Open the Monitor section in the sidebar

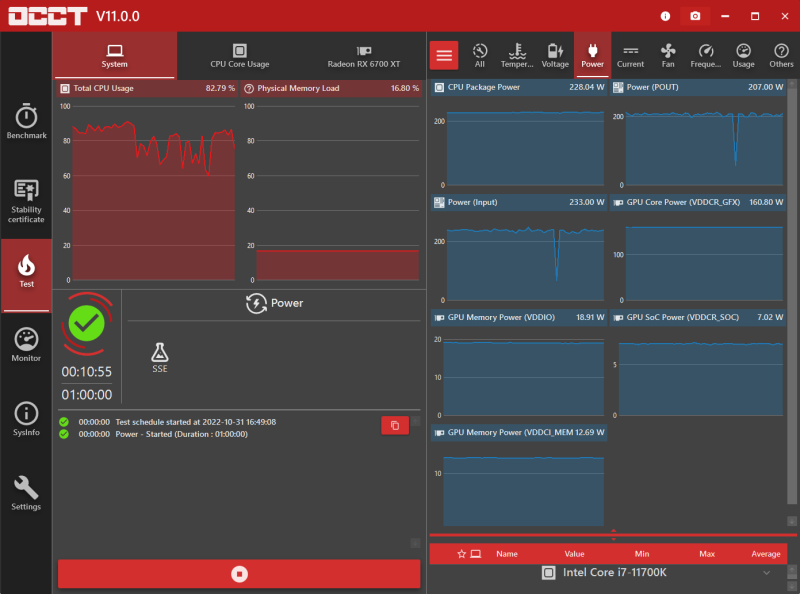point(26,345)
